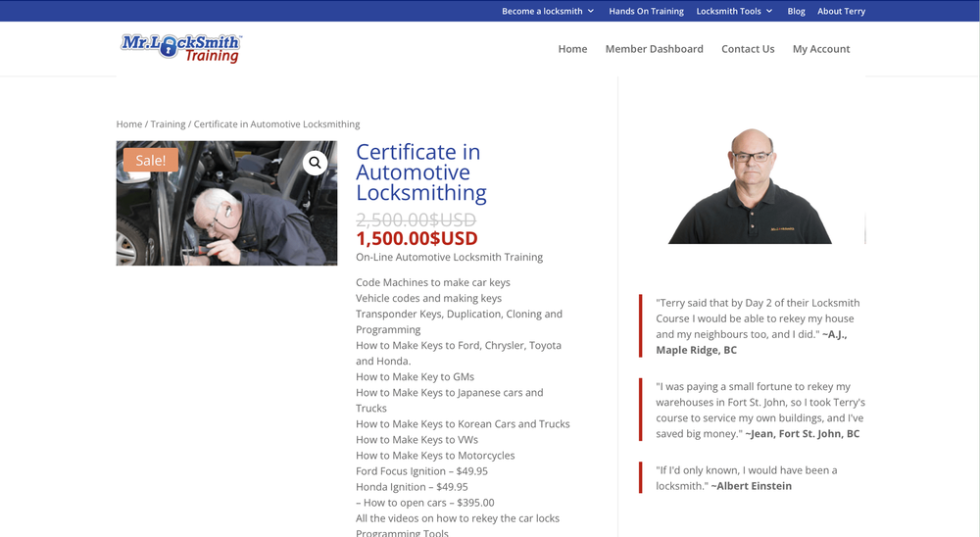The width and height of the screenshot is (980, 537).
Task: Open the Locksmith Tools menu item
Action: point(729,11)
